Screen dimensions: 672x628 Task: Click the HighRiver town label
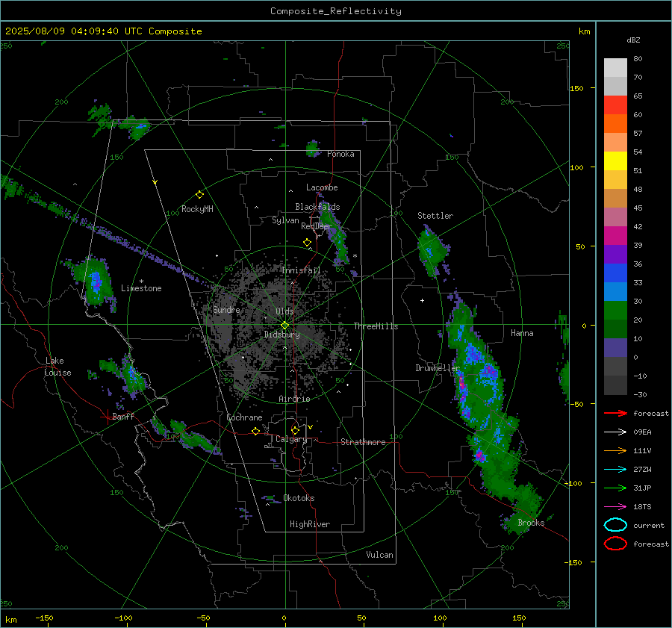coord(310,524)
